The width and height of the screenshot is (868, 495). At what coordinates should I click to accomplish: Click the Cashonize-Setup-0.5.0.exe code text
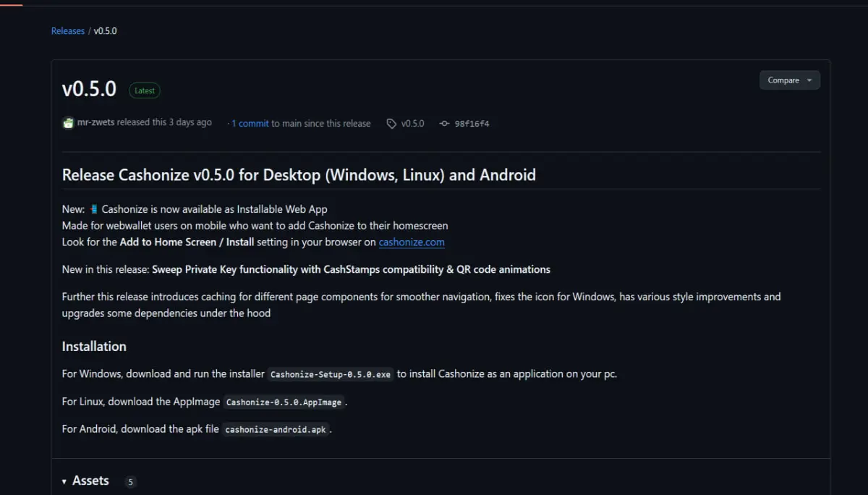tap(331, 374)
